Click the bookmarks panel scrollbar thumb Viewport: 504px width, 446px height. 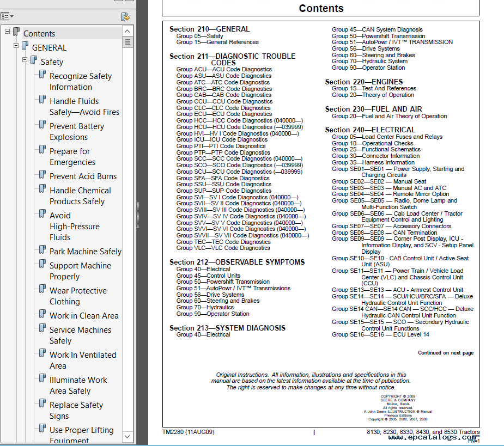click(x=127, y=42)
